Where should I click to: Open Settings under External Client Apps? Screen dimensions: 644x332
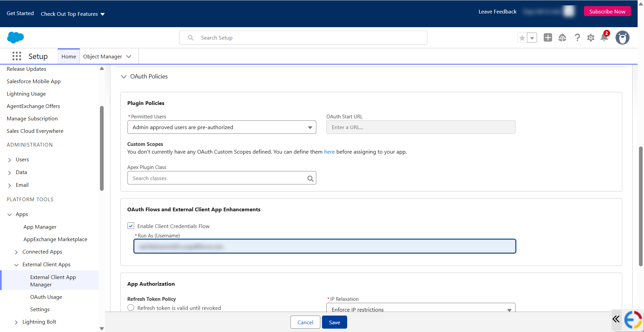pyautogui.click(x=40, y=310)
